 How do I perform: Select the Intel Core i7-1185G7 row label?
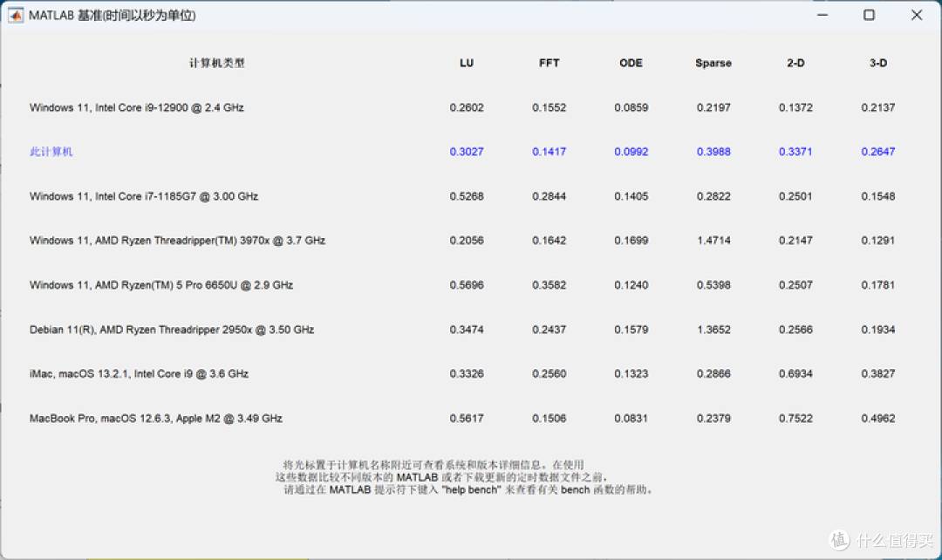(144, 196)
